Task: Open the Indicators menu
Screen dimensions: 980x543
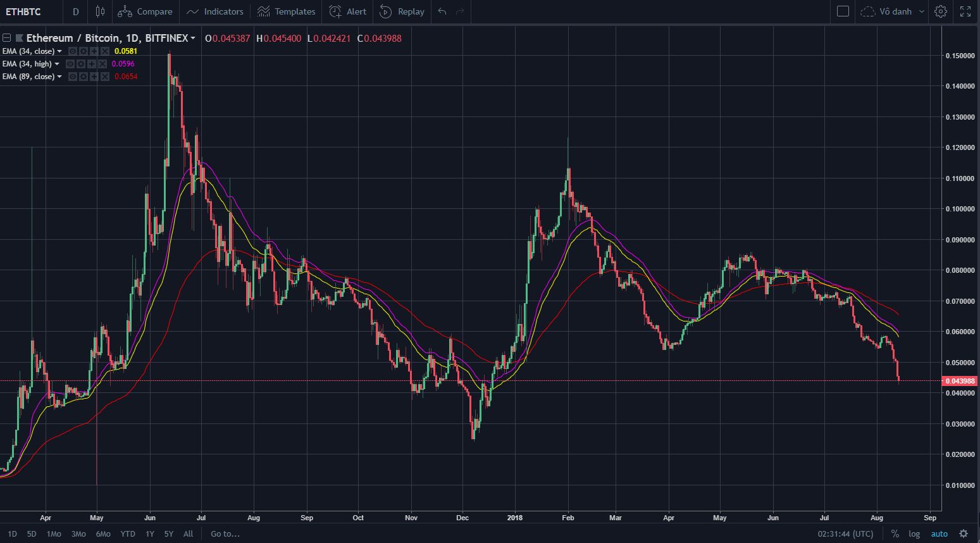Action: 215,11
